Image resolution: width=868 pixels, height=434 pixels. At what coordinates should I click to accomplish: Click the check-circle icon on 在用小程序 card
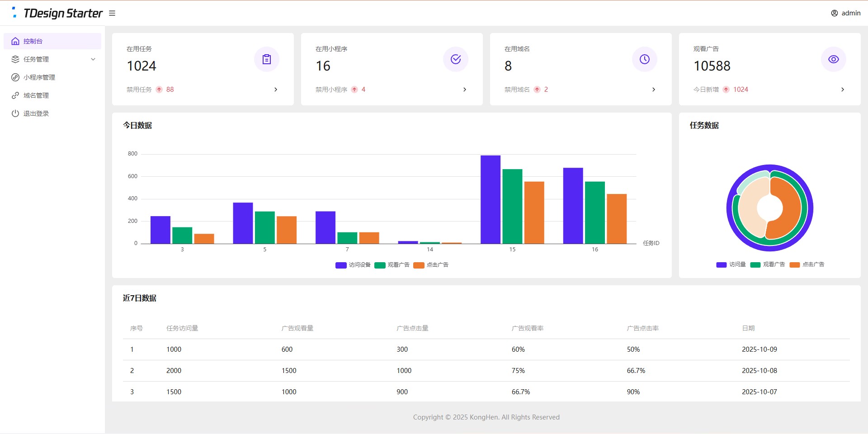tap(456, 59)
